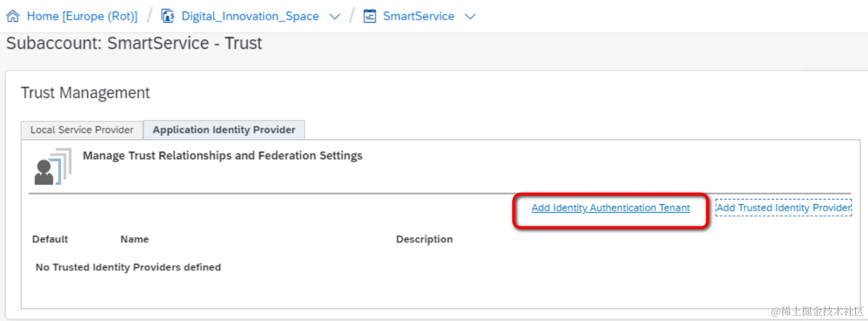This screenshot has width=868, height=321.
Task: Click the Name column header
Action: (x=134, y=239)
